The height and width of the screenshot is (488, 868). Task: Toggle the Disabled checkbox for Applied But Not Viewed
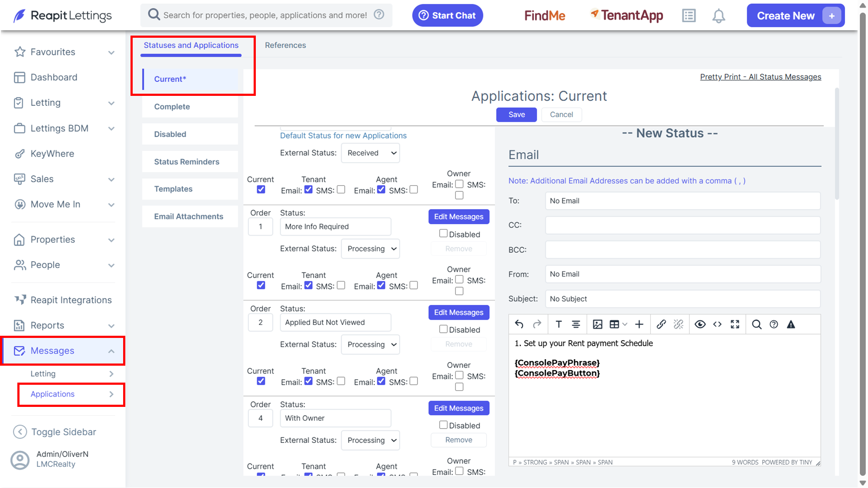(443, 329)
